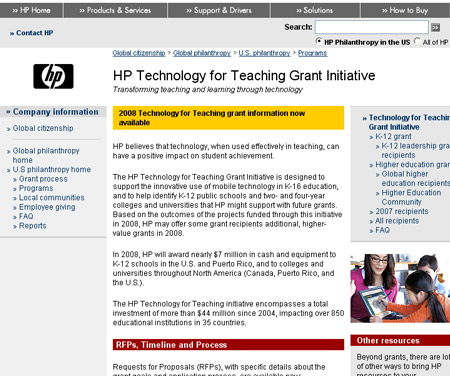Image resolution: width=450 pixels, height=376 pixels.
Task: Select the HP Philanthropy in the US radio
Action: (x=319, y=41)
